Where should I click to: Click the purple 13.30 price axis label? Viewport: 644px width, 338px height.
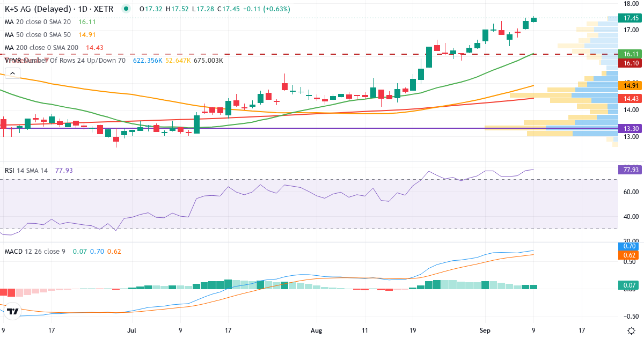pos(630,128)
